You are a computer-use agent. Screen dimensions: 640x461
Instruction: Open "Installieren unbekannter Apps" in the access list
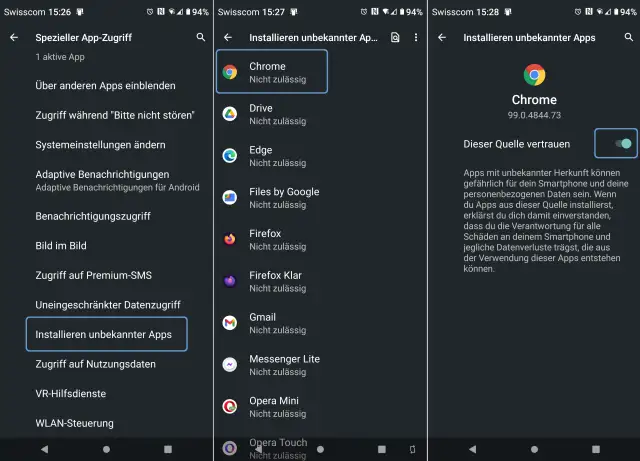click(106, 334)
